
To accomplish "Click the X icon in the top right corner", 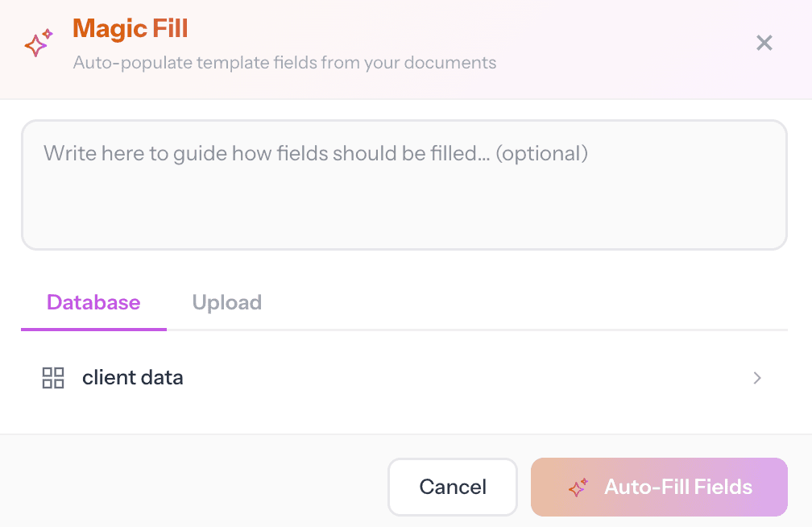I will (x=764, y=43).
